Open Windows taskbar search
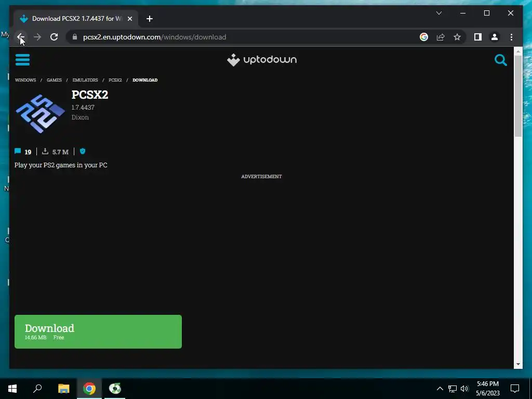532x399 pixels. (x=37, y=389)
